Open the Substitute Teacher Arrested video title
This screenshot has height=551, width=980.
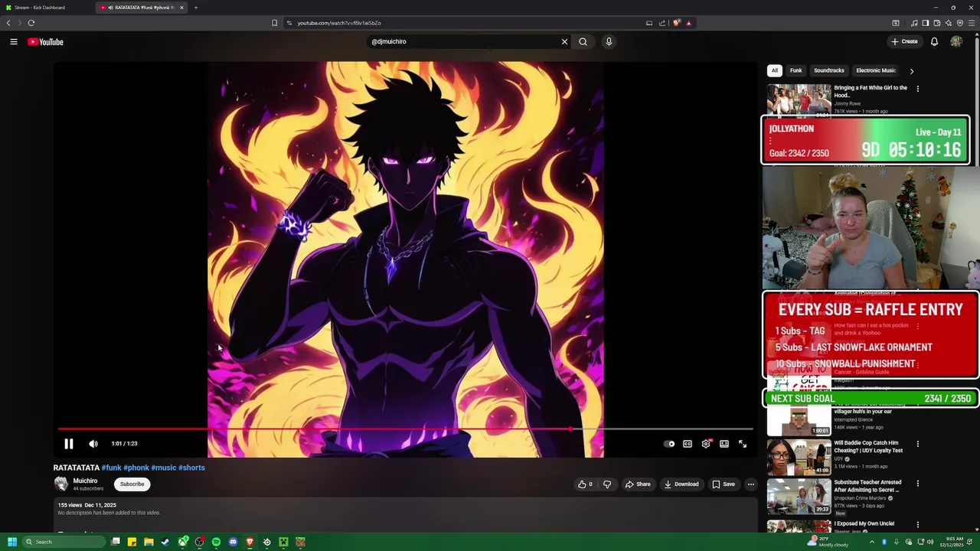[867, 486]
